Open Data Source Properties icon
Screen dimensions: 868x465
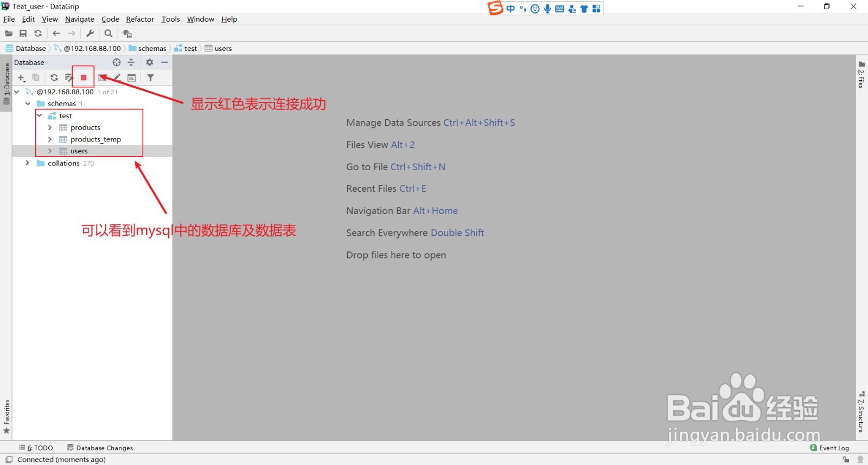point(69,78)
